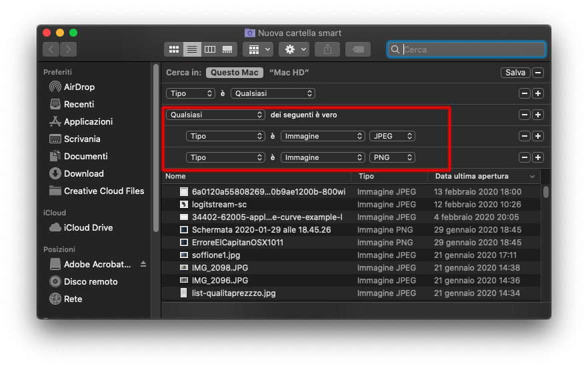Switch to icon view in toolbar
The image size is (588, 368).
(x=174, y=49)
